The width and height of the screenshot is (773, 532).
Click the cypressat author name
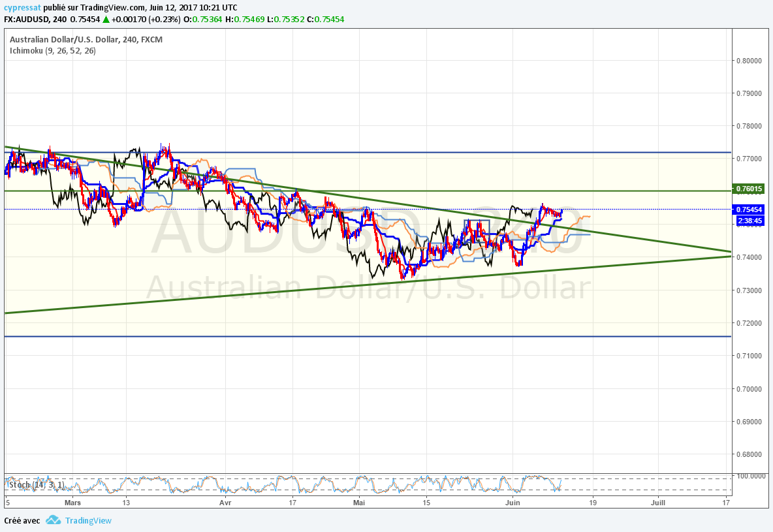pos(23,8)
